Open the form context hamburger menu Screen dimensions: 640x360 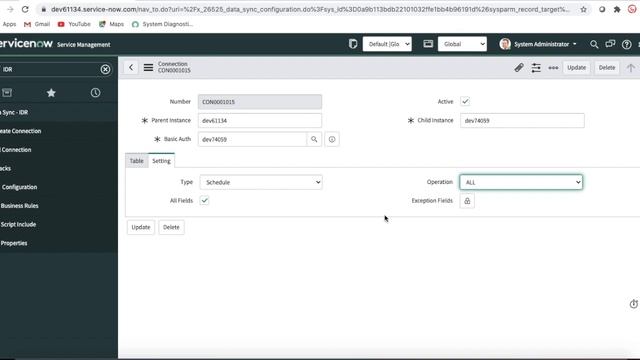coord(148,67)
